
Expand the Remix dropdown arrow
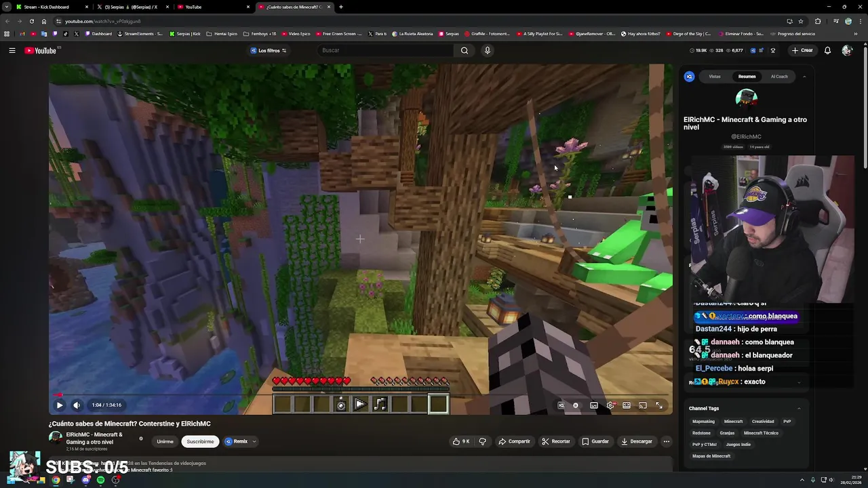click(254, 441)
